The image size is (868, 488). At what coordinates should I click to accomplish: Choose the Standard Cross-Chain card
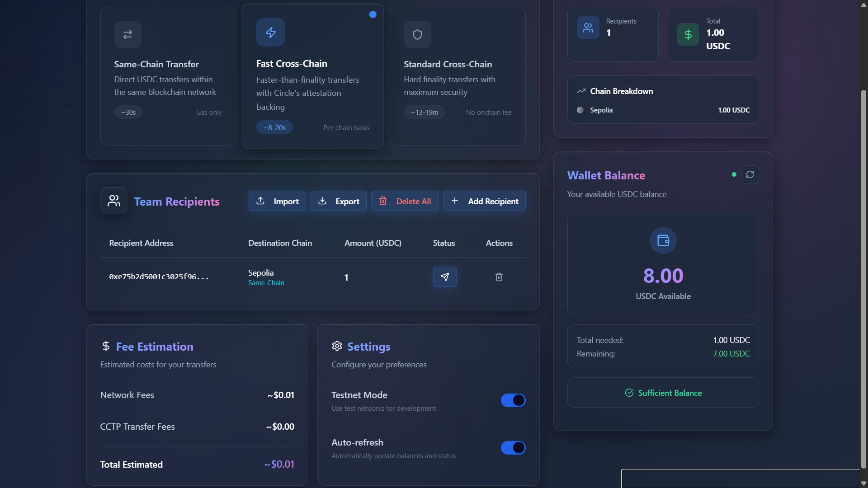pyautogui.click(x=457, y=86)
